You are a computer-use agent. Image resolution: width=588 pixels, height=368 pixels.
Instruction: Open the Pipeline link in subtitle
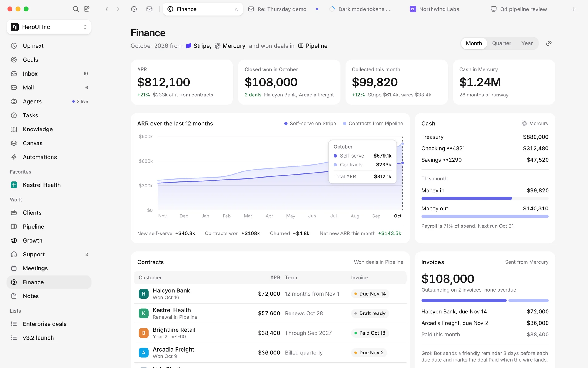(313, 46)
